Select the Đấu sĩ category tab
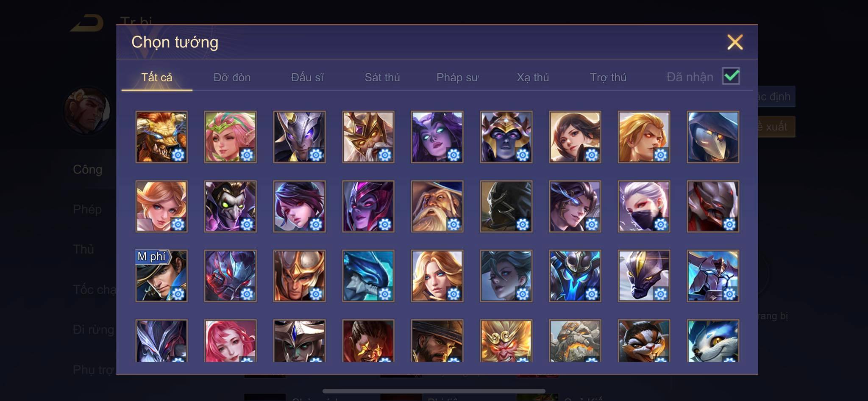Image resolution: width=868 pixels, height=401 pixels. (x=307, y=77)
